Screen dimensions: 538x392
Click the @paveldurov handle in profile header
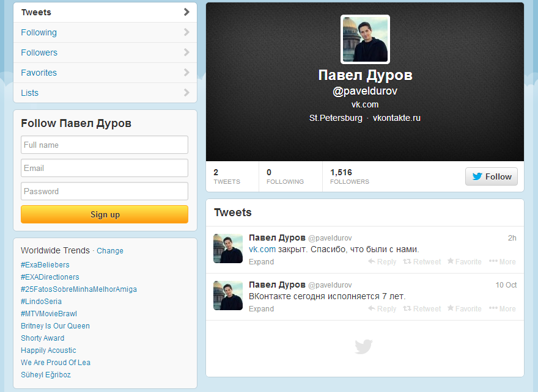click(x=365, y=91)
